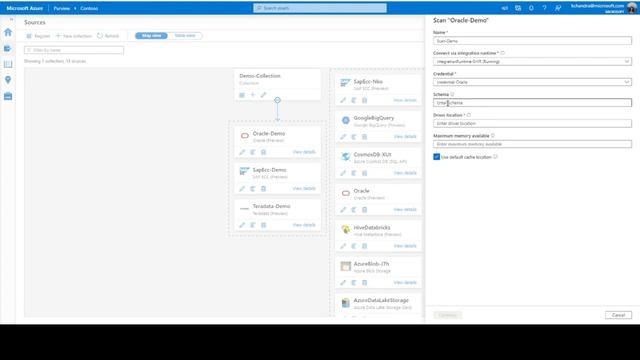
Task: Start new scan icon on Oracle-Demo card
Action: 253,152
